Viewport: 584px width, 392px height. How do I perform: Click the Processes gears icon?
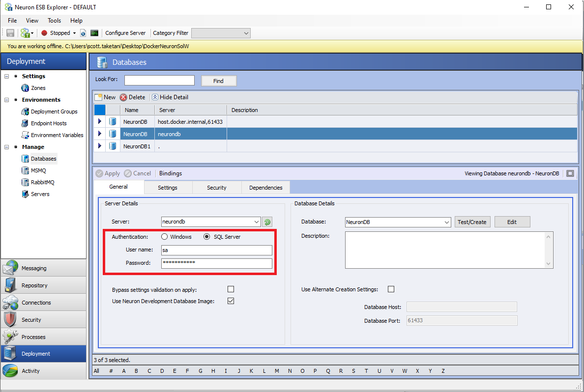tap(10, 336)
